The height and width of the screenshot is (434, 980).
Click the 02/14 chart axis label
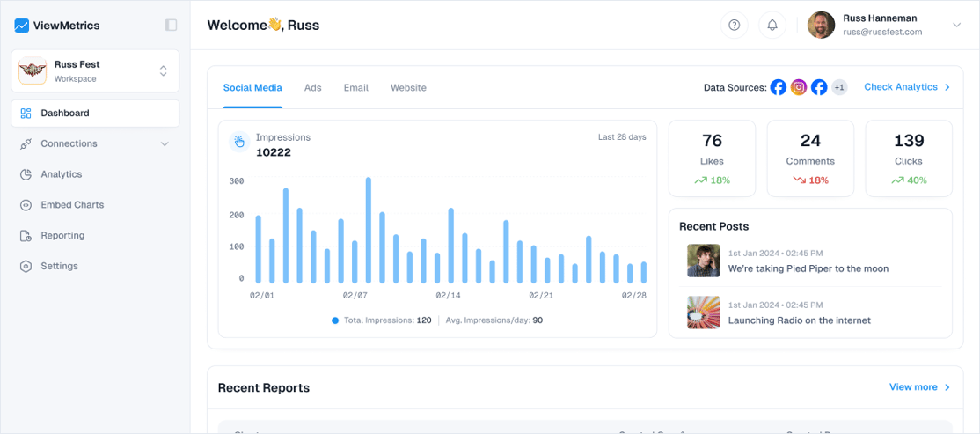pos(448,295)
